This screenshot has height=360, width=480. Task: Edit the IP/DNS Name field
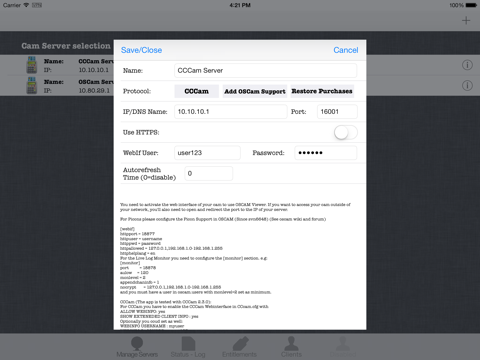[x=230, y=112]
